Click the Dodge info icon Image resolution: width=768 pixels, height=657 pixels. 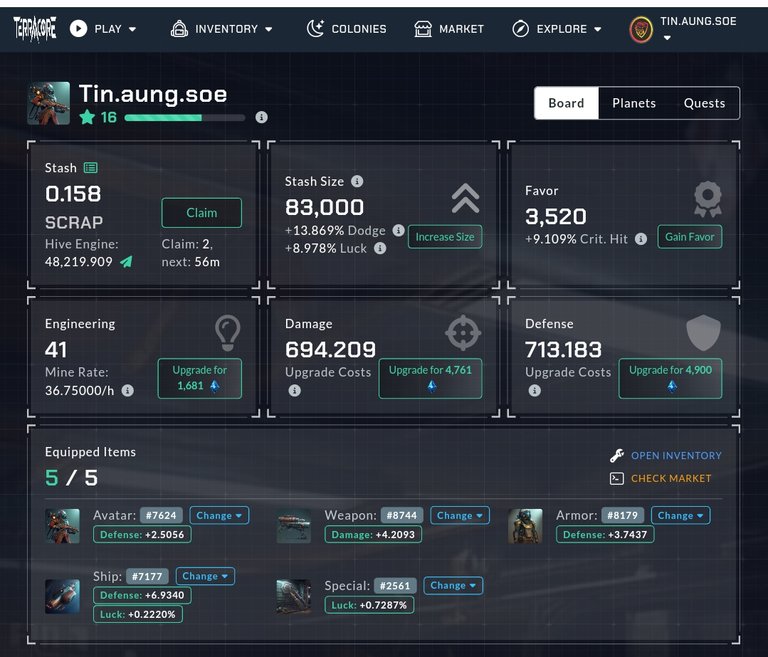pos(399,230)
